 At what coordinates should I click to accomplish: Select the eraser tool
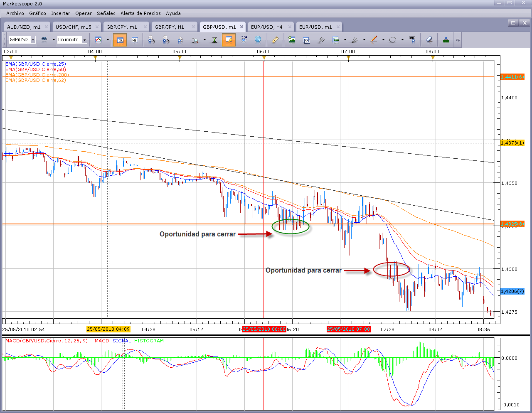click(429, 40)
